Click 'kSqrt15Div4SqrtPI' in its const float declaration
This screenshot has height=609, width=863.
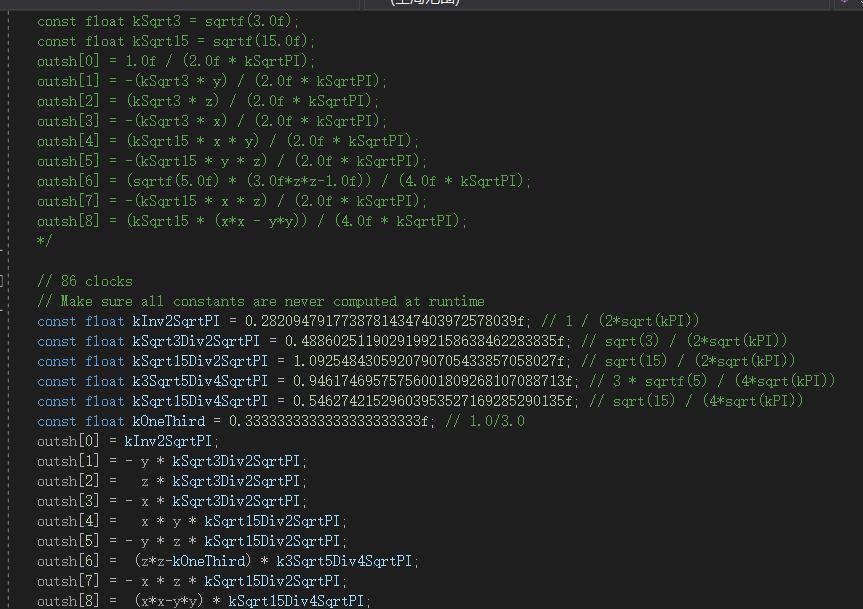pyautogui.click(x=200, y=401)
